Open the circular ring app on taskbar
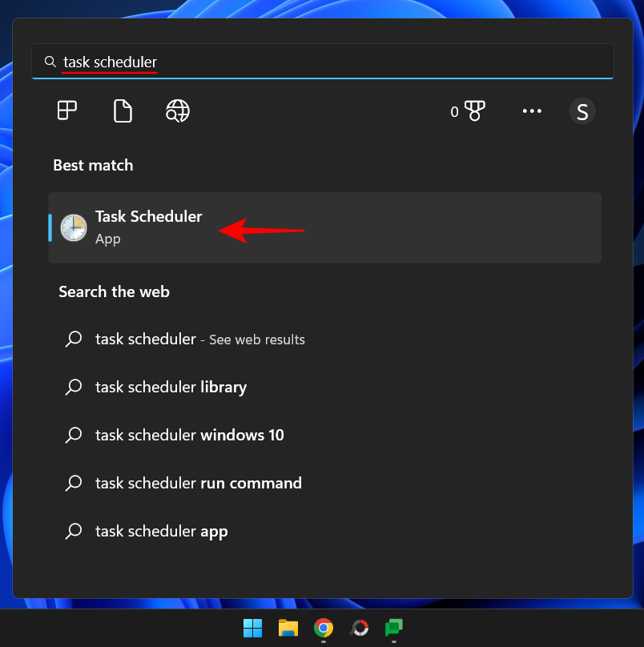The image size is (644, 647). [x=359, y=628]
